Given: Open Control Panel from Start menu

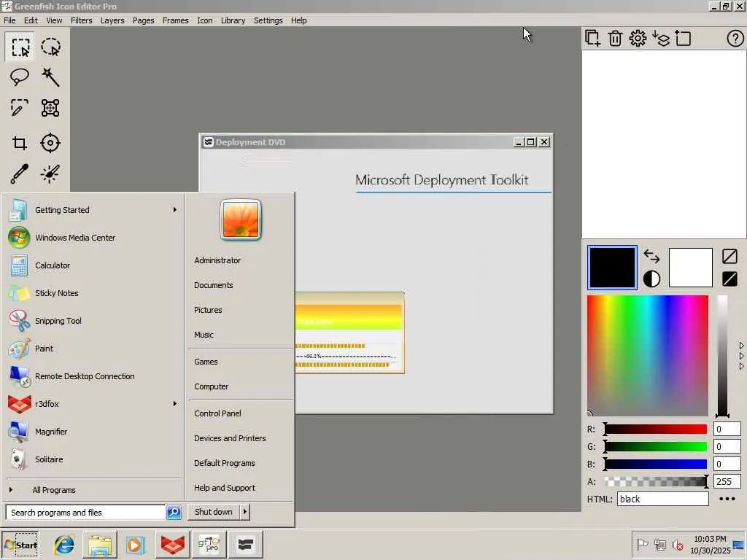Looking at the screenshot, I should click(217, 413).
